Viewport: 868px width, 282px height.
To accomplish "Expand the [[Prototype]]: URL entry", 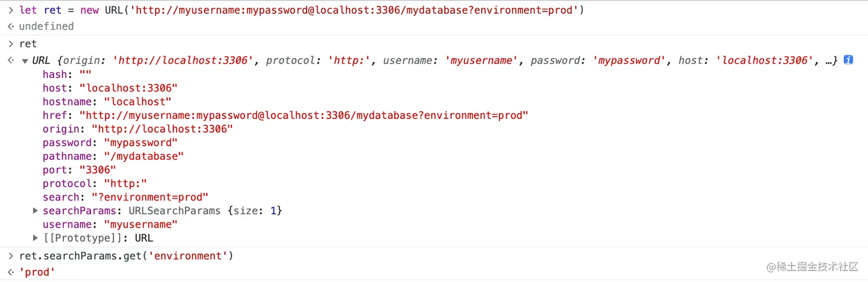I will coord(36,238).
